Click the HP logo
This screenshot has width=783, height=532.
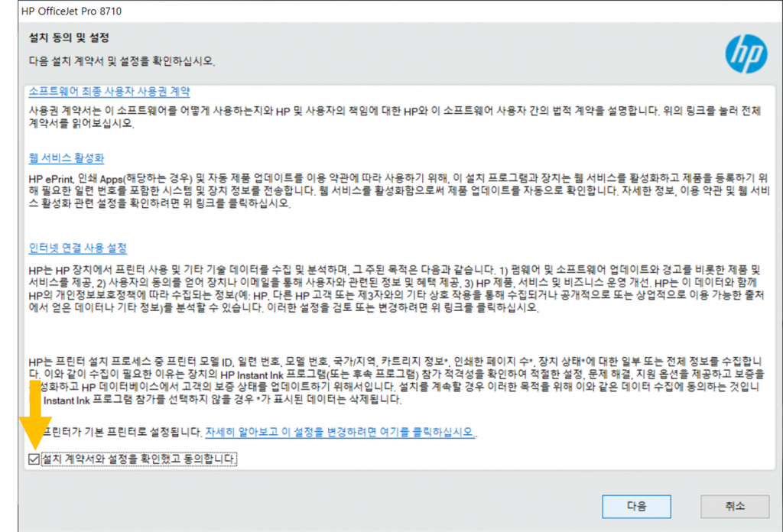click(744, 54)
